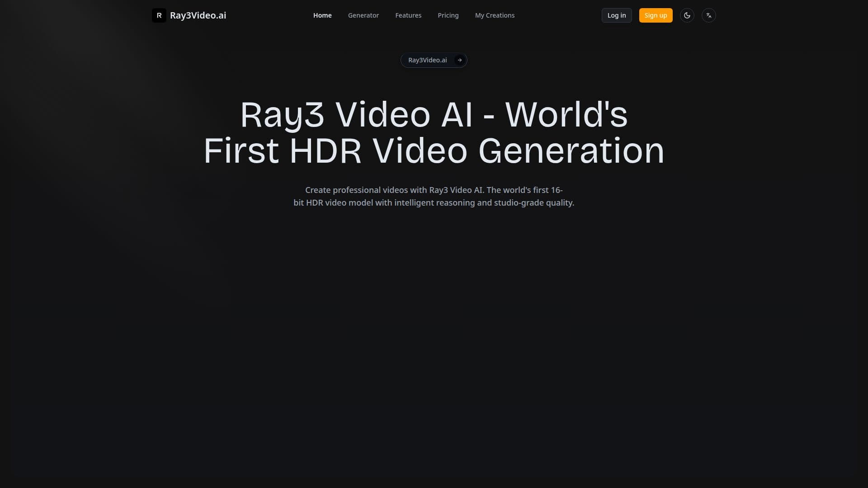Click the R logo icon
The height and width of the screenshot is (488, 868).
click(159, 15)
